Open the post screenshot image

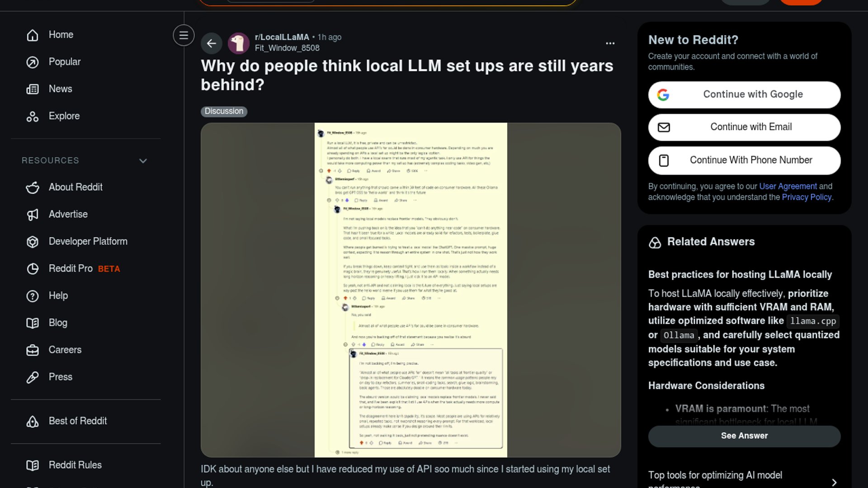(410, 290)
